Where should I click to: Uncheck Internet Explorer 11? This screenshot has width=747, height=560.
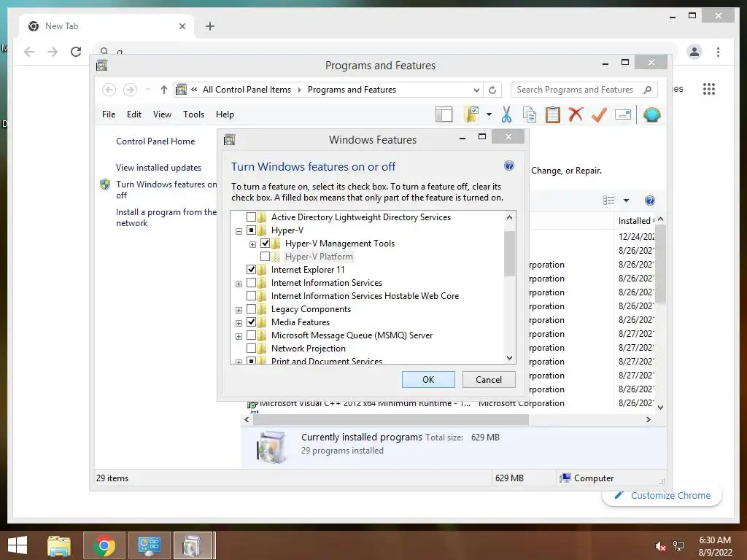pos(251,270)
